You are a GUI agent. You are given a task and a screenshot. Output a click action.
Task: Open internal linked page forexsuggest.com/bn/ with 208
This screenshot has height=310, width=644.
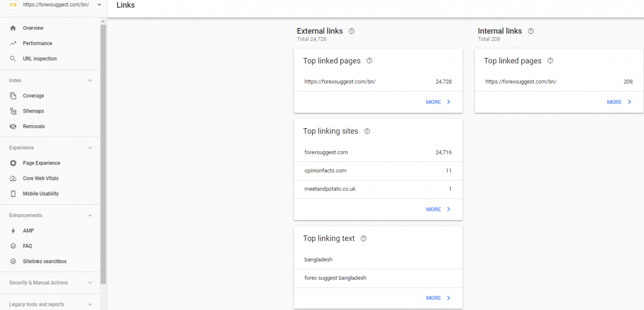[x=559, y=82]
